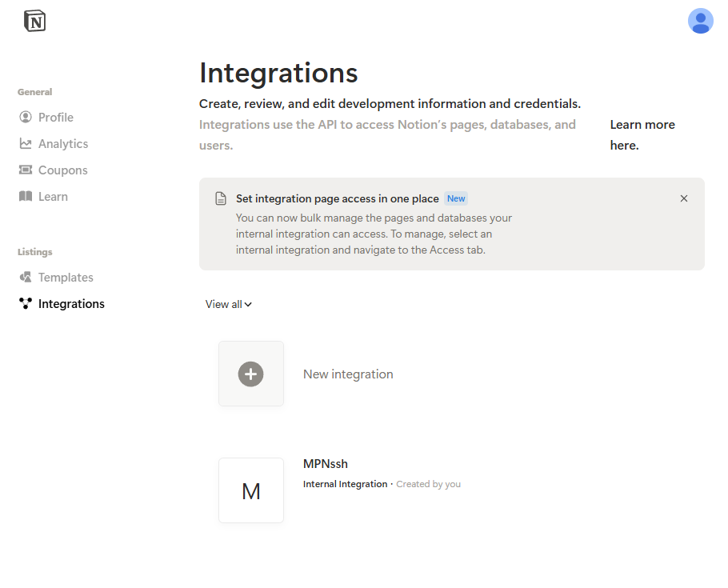Open the MPNssh integration name
Viewport: 728px width, 588px height.
[326, 463]
